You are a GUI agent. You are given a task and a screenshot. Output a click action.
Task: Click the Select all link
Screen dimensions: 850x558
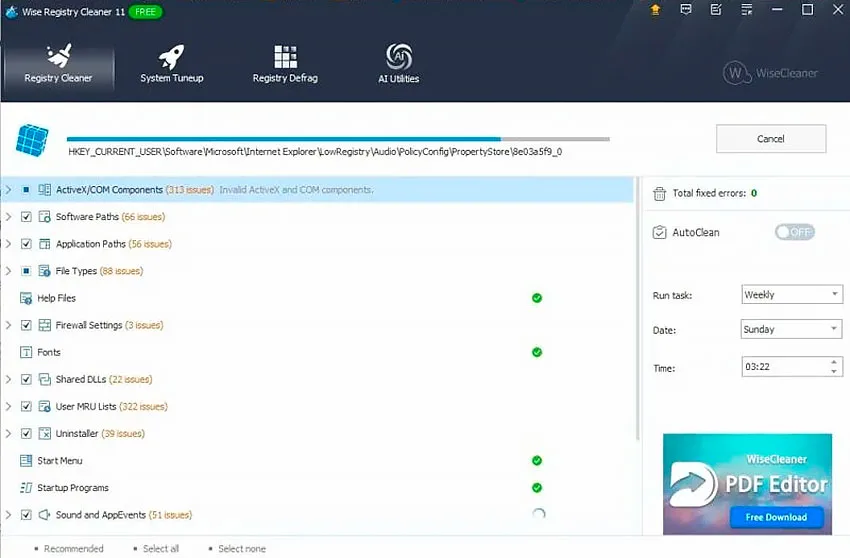point(161,549)
